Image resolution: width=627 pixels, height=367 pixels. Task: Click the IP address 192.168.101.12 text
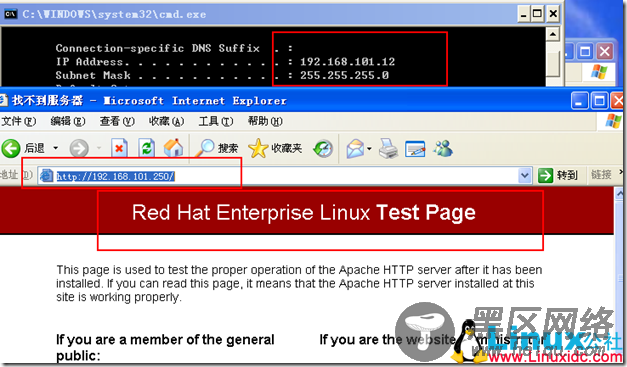pos(347,62)
